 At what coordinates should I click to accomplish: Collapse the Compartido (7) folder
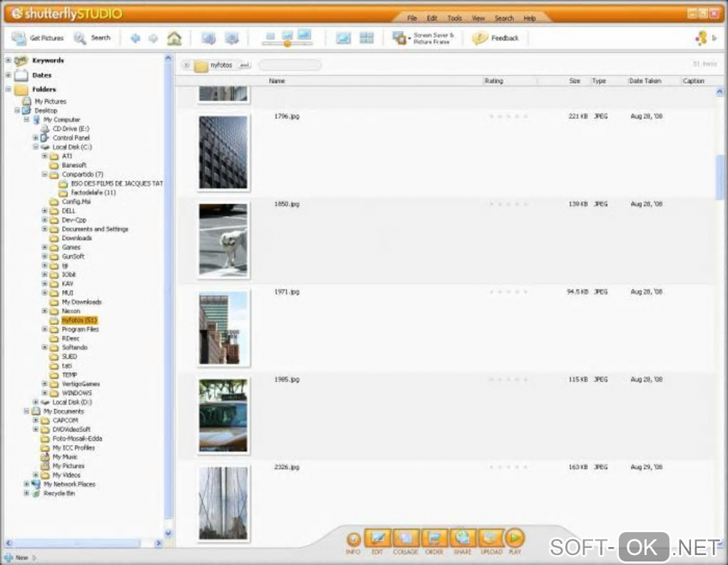pyautogui.click(x=44, y=174)
